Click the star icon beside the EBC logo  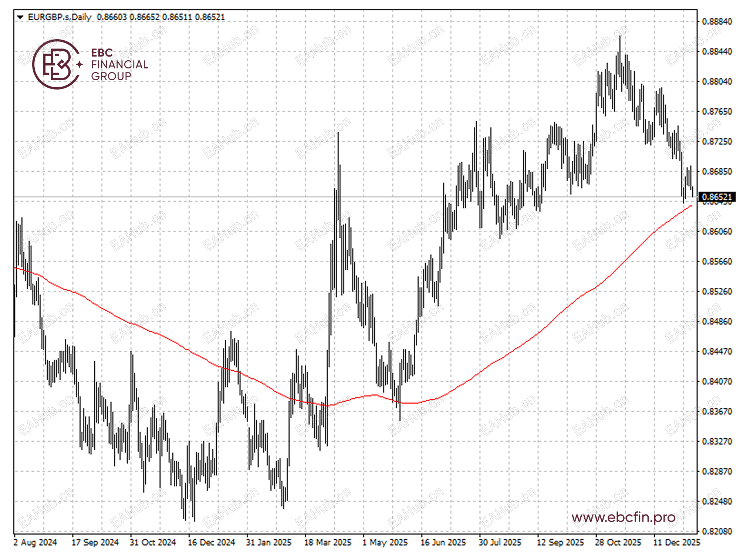(80, 65)
